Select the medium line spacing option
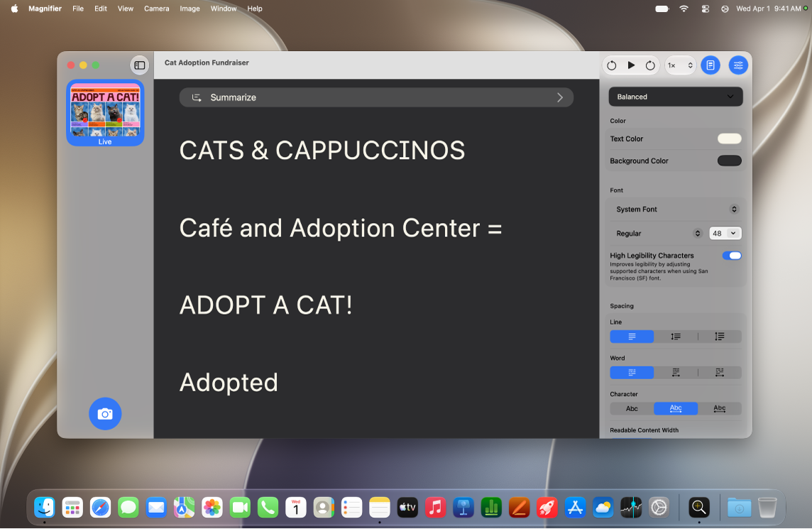Image resolution: width=812 pixels, height=529 pixels. (x=675, y=337)
